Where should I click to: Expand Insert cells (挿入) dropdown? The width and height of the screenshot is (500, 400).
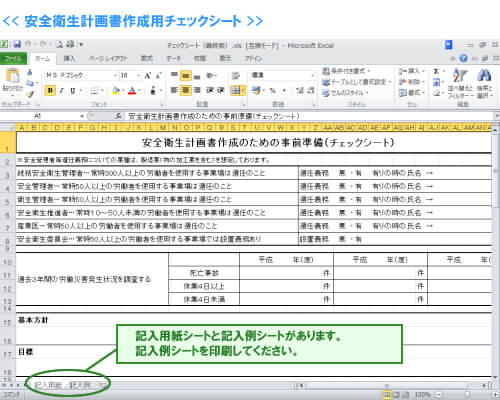tap(412, 71)
